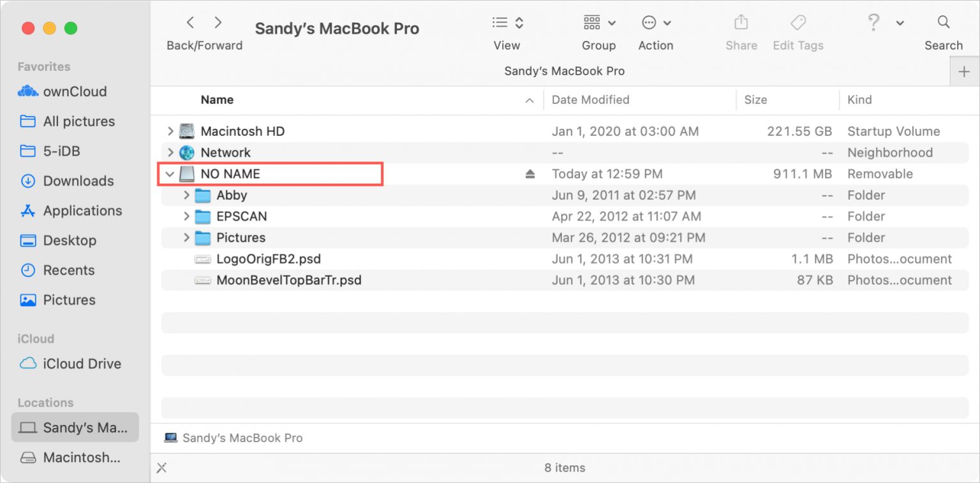Click the Edit Tags icon
Viewport: 980px width, 483px height.
(x=798, y=23)
